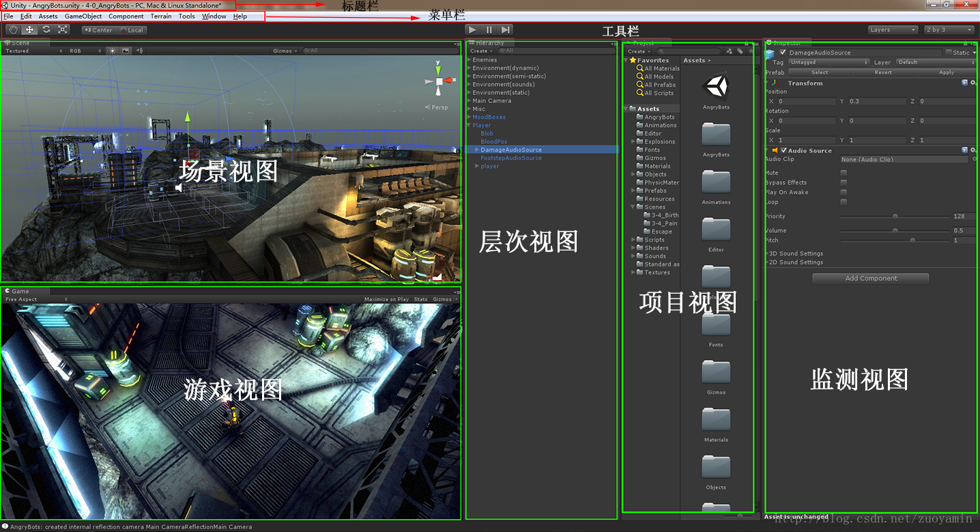The image size is (980, 532).
Task: Select the Animations folder thumbnail
Action: [x=716, y=182]
